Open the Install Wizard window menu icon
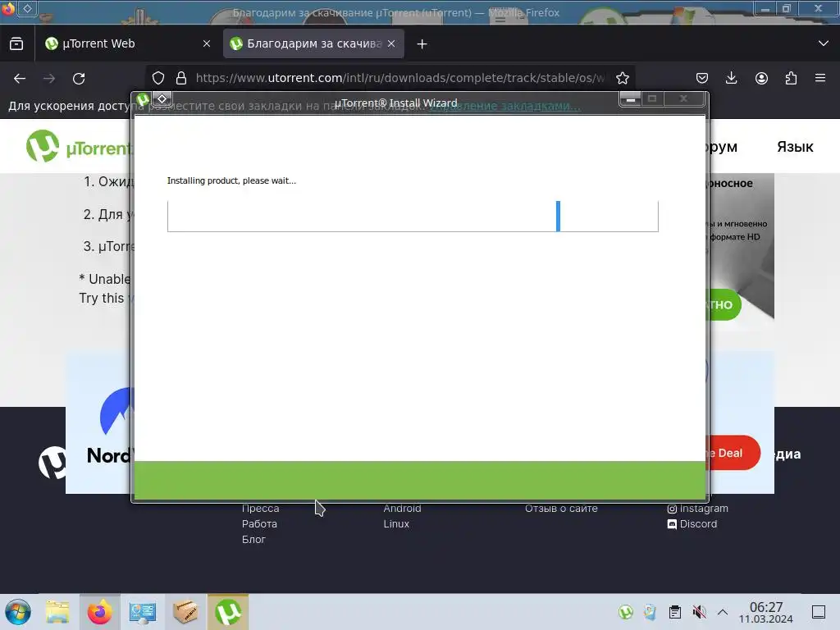The height and width of the screenshot is (630, 840). click(143, 99)
